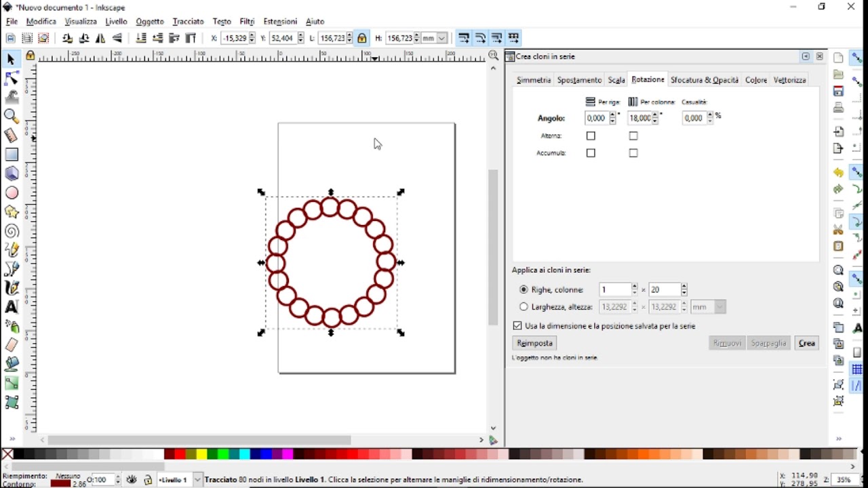The image size is (868, 488).
Task: Switch to the Spostamento tab
Action: tap(579, 80)
